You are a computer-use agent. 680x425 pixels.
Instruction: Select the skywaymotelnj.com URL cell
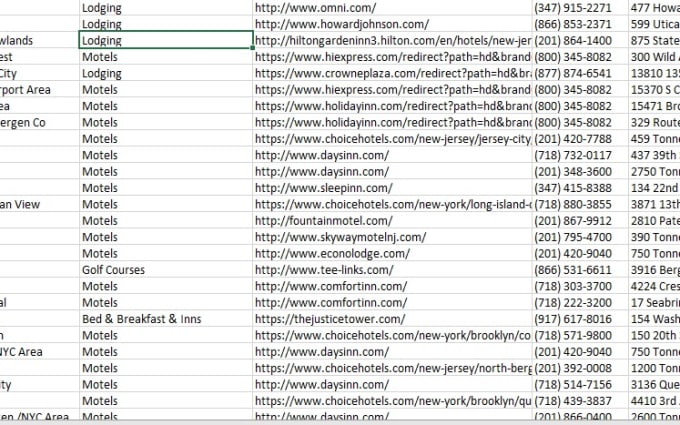click(392, 237)
